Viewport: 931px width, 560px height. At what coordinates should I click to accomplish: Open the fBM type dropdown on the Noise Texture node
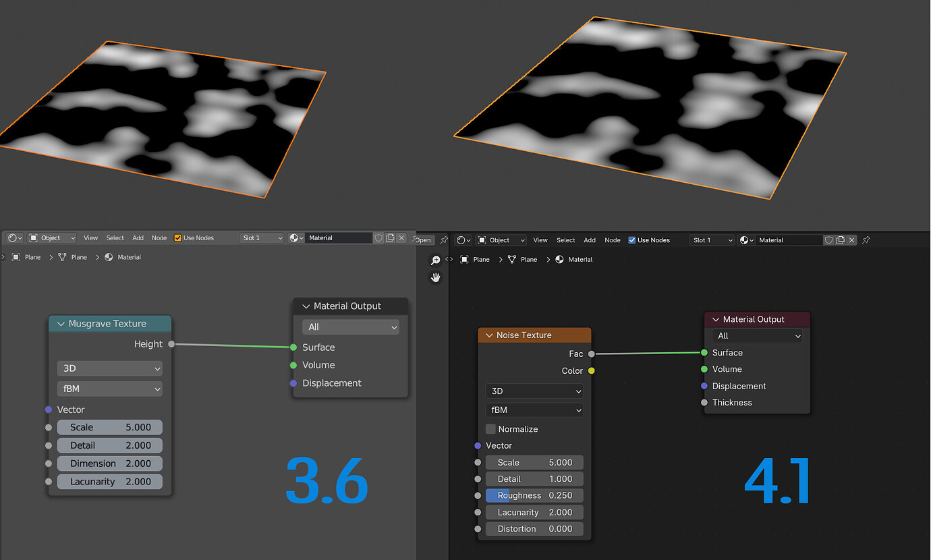tap(534, 410)
